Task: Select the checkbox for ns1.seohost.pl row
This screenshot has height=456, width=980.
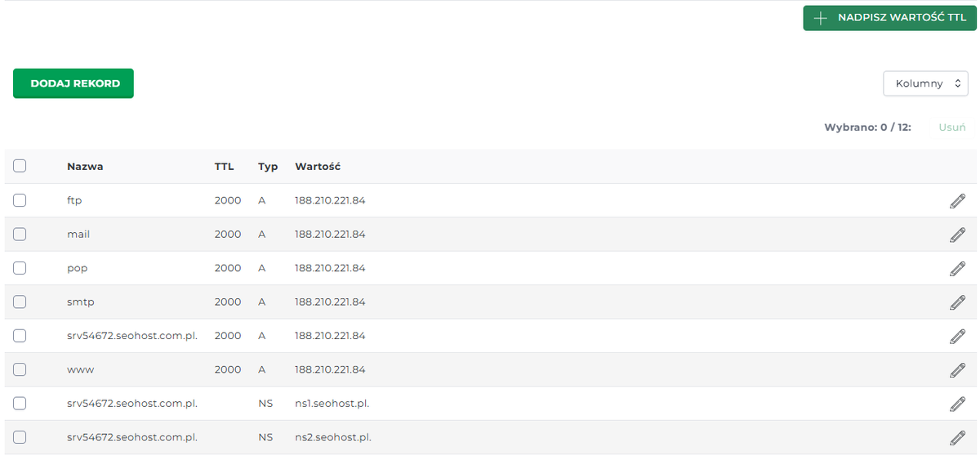Action: [x=20, y=403]
